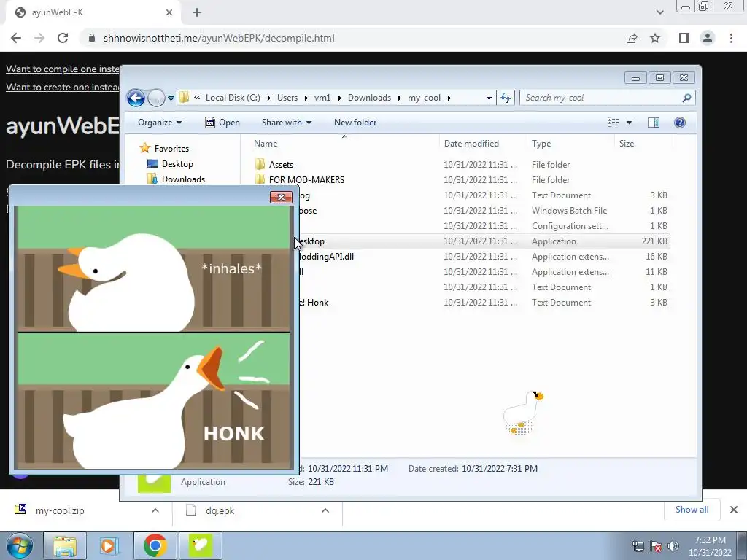The height and width of the screenshot is (560, 747).
Task: Click the Search my-cool field
Action: pyautogui.click(x=608, y=98)
